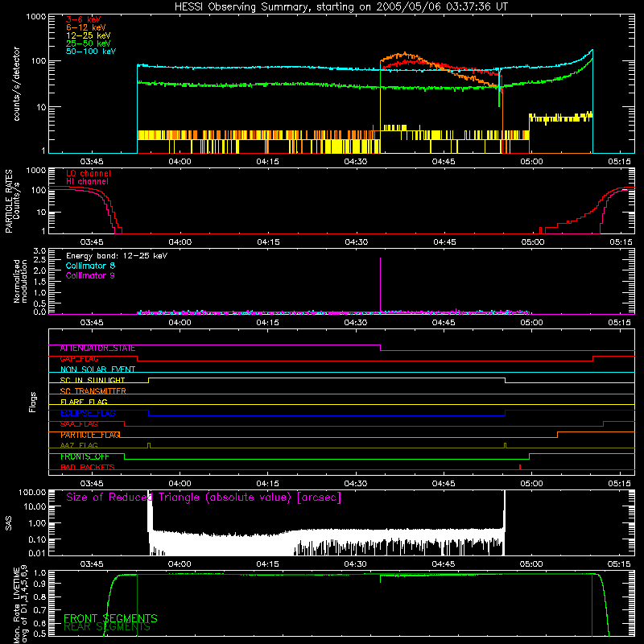The width and height of the screenshot is (644, 644).
Task: Click the FRONTS_OFF flag label
Action: (85, 456)
